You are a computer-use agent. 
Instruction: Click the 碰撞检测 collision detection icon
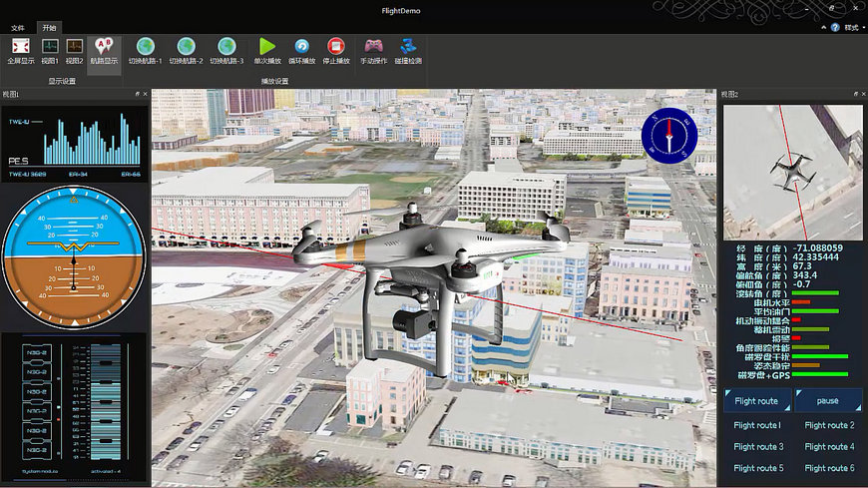(408, 46)
